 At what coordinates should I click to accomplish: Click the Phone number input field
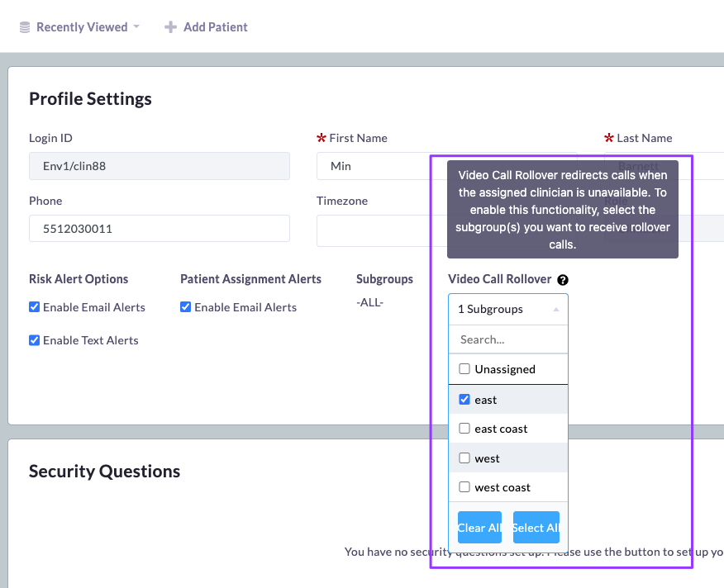click(x=159, y=229)
